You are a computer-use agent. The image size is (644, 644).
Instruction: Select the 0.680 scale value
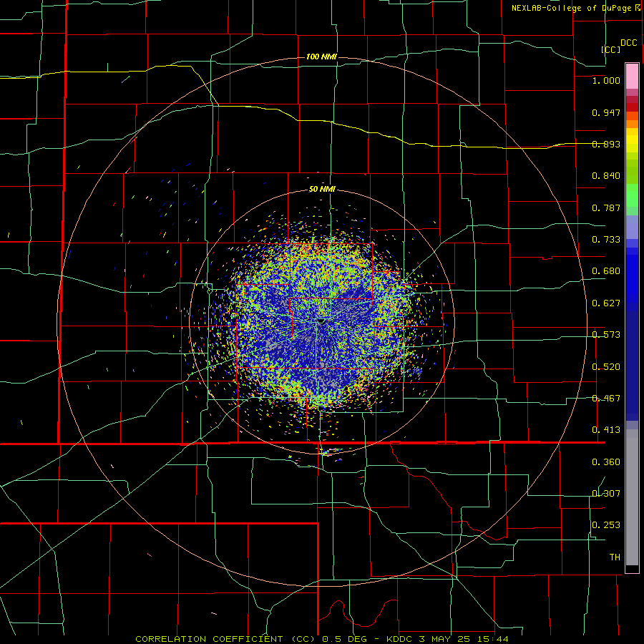pyautogui.click(x=606, y=271)
